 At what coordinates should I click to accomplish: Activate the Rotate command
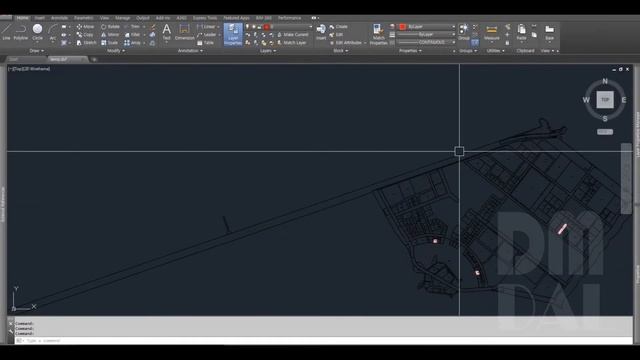(x=110, y=27)
